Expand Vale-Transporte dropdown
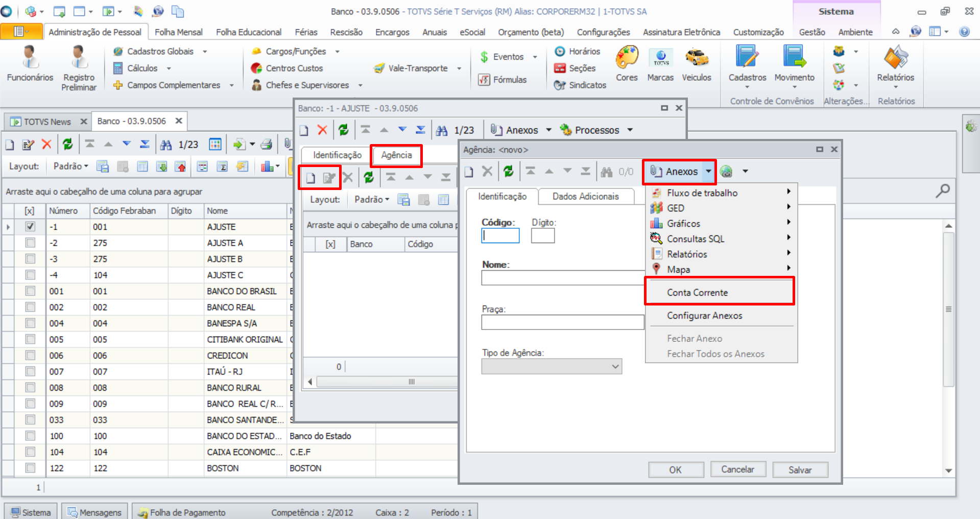 pos(459,68)
